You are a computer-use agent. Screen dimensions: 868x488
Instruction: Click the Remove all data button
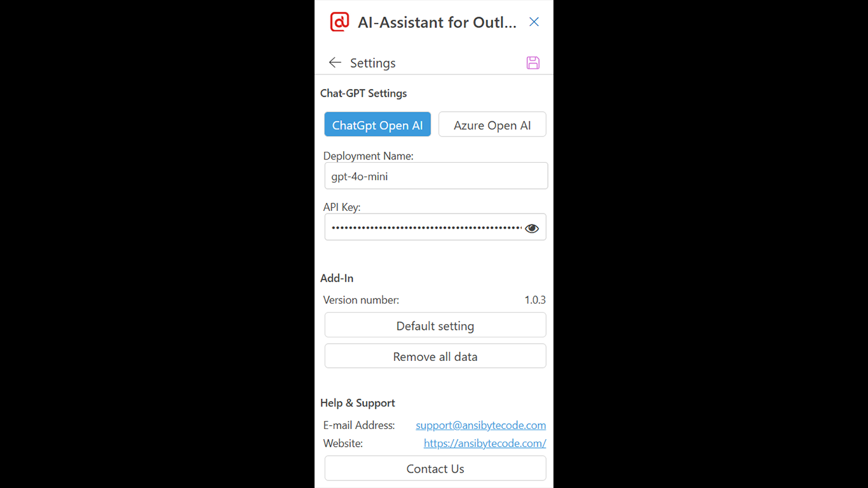435,356
